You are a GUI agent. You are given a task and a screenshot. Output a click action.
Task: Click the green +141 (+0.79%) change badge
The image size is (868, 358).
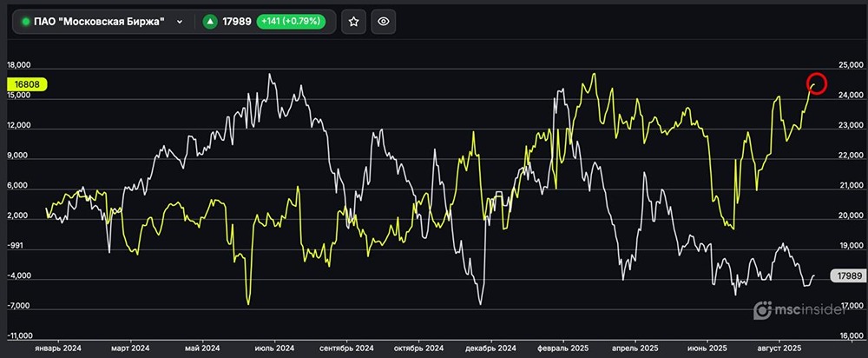(x=291, y=22)
